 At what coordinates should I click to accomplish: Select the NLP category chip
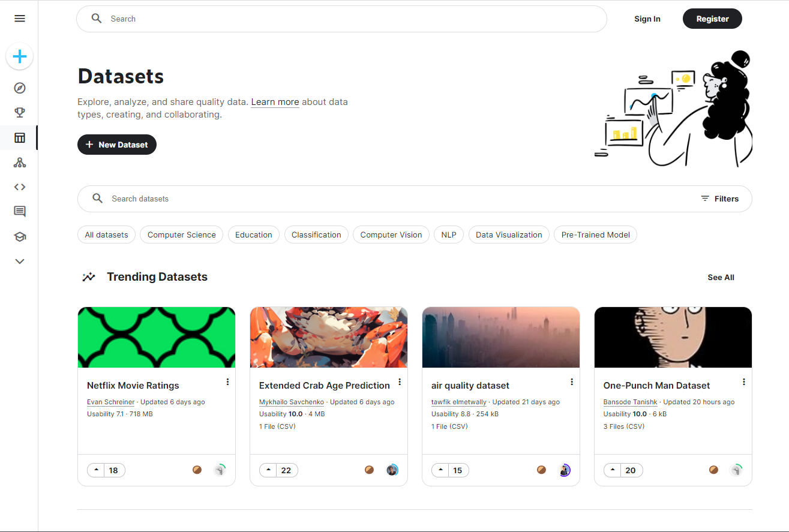pyautogui.click(x=449, y=235)
